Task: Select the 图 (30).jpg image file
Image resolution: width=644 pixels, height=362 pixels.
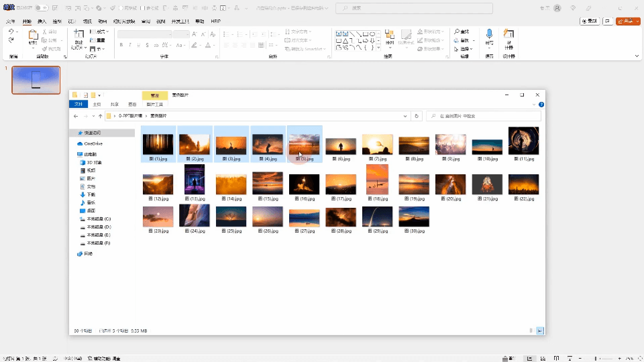Action: pyautogui.click(x=414, y=220)
